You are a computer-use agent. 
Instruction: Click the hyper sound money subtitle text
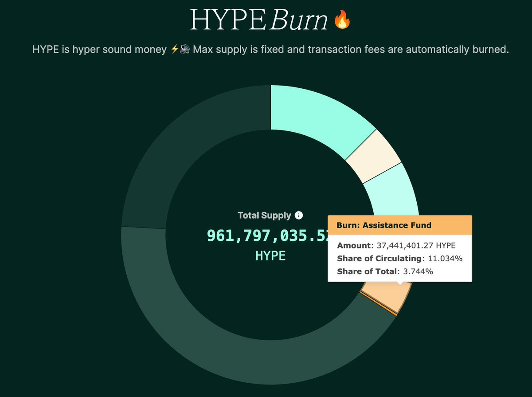[270, 50]
